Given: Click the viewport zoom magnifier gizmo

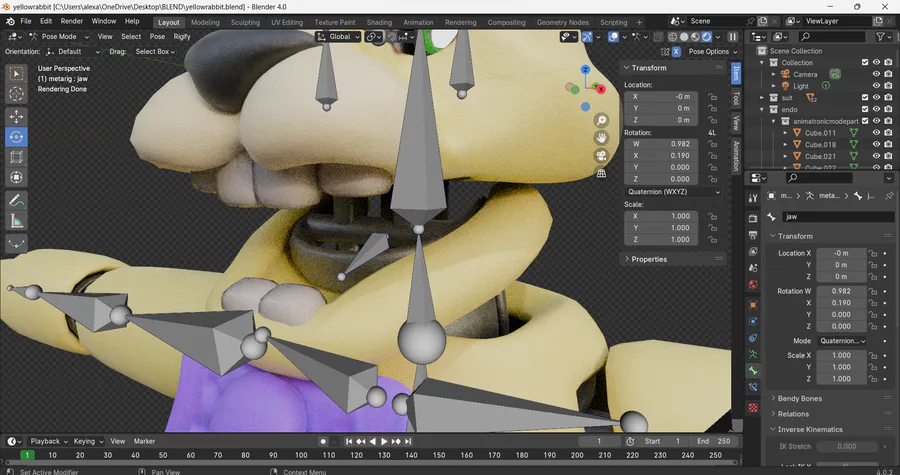Looking at the screenshot, I should pos(601,120).
